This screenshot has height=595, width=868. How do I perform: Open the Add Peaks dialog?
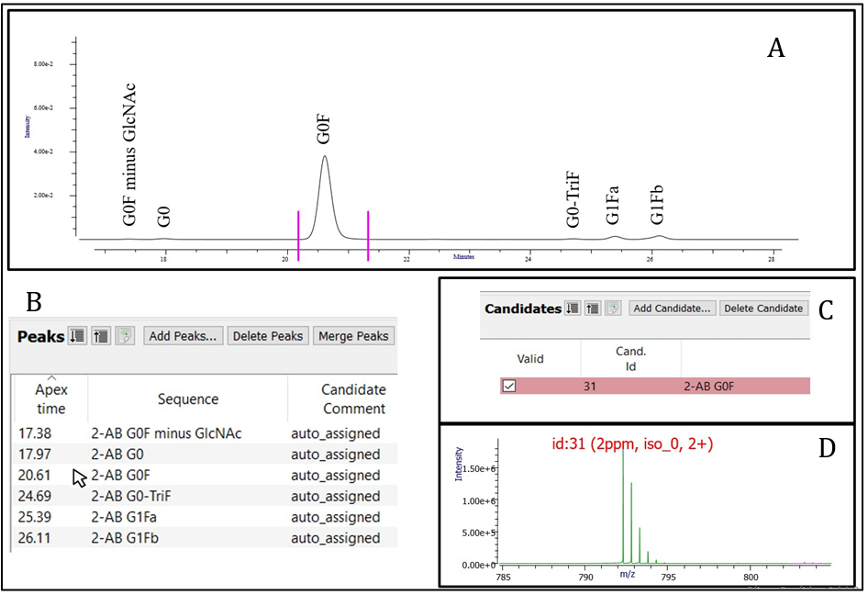[183, 336]
